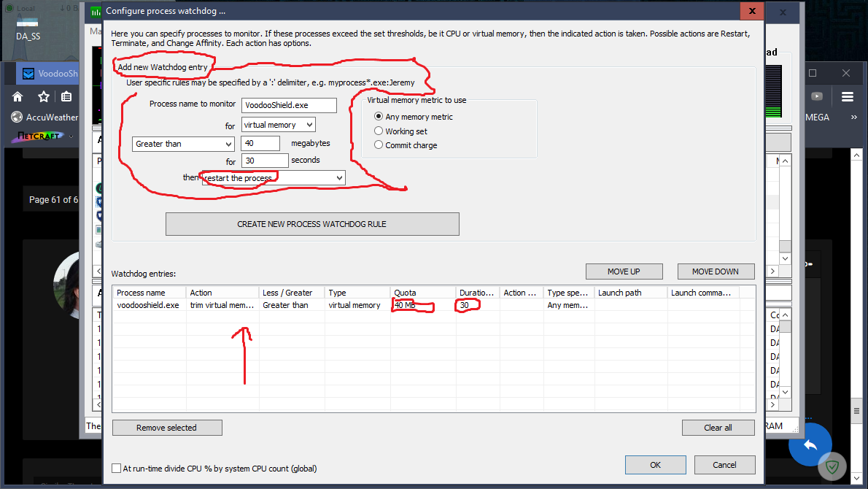This screenshot has width=868, height=489.
Task: Close the Configure process watchdog dialog
Action: [x=752, y=10]
